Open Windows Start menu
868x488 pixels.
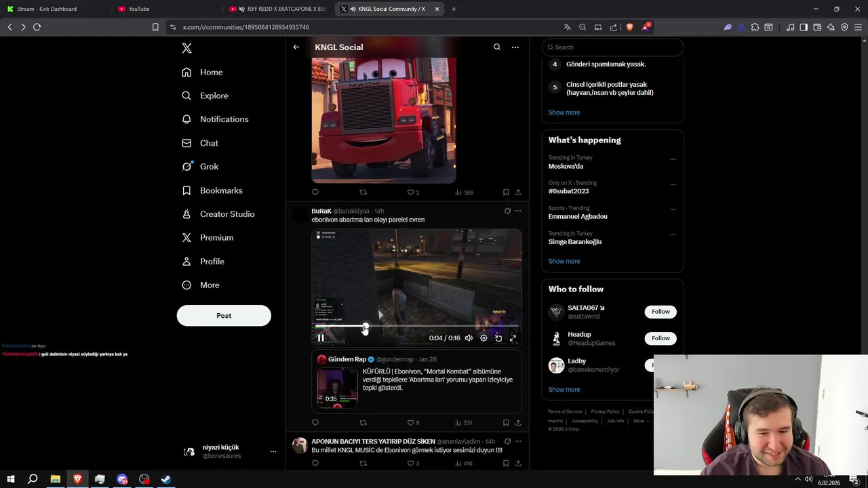click(x=11, y=479)
